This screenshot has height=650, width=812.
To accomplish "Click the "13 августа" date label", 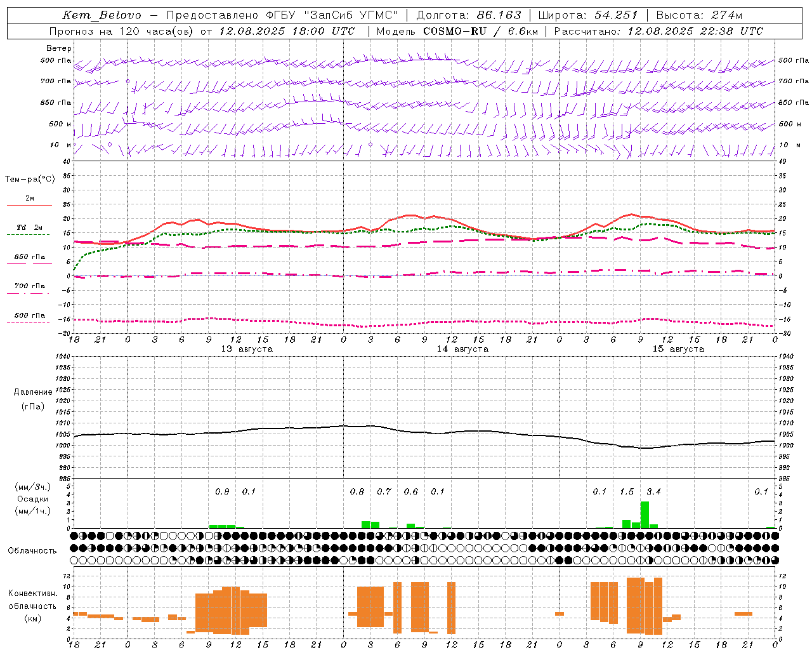I will click(x=247, y=349).
